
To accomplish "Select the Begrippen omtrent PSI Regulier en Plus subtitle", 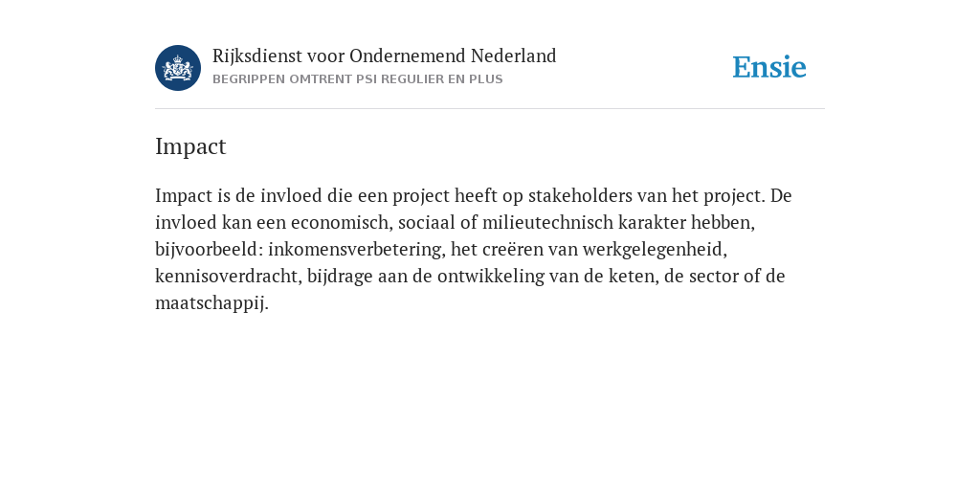I will pos(358,79).
